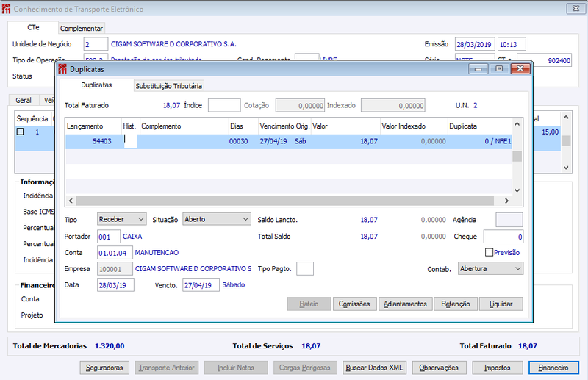Click the duplicatas grid scroll down arrow
The image size is (588, 380).
517,190
